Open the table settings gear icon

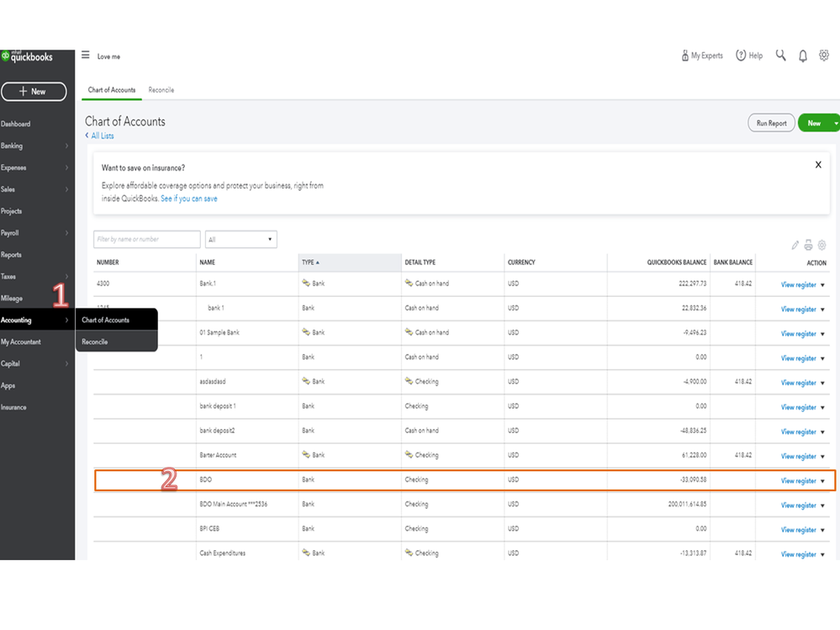tap(822, 245)
